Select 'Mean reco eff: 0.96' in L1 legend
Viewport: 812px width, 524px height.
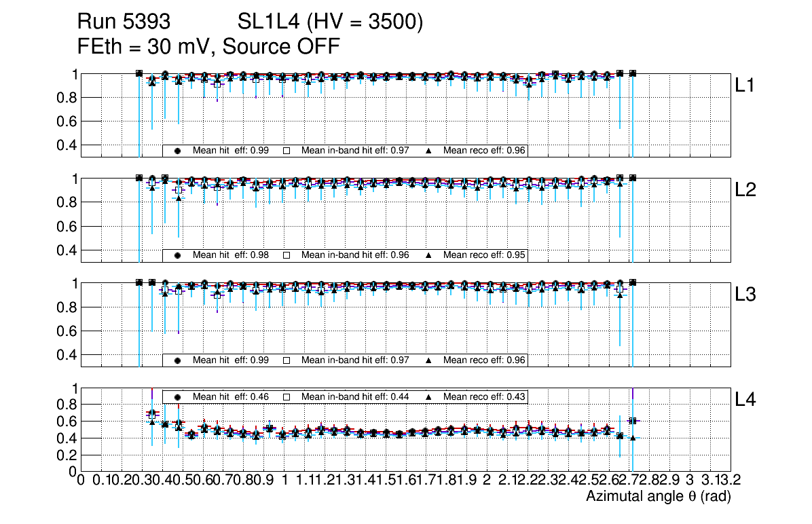[484, 151]
